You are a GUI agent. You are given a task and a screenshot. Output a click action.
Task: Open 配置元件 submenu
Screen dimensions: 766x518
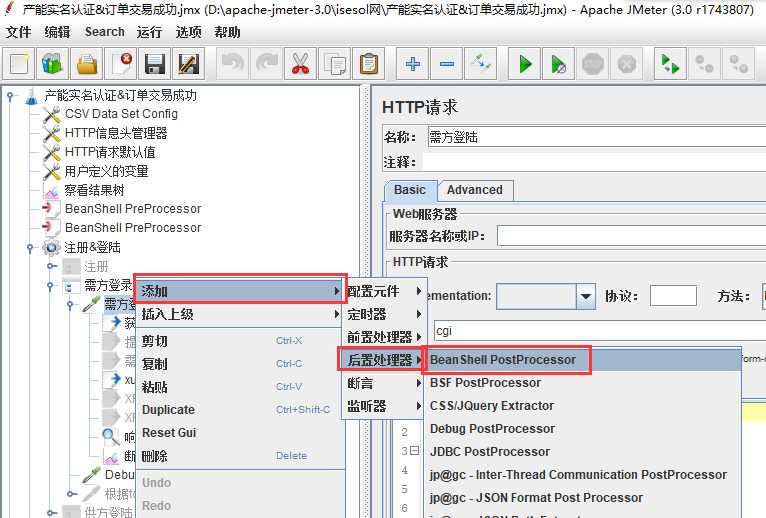pos(384,291)
